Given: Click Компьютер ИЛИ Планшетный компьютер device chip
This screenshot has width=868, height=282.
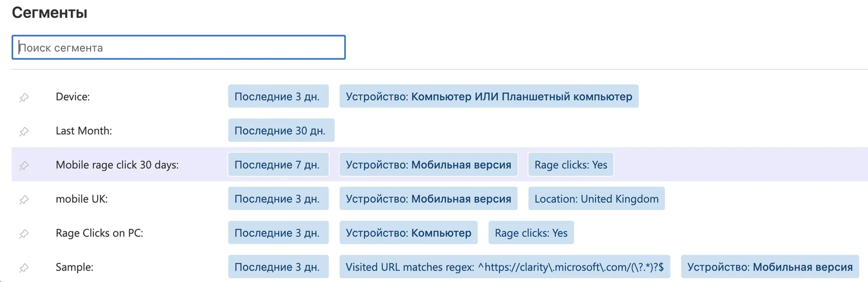Looking at the screenshot, I should (489, 96).
